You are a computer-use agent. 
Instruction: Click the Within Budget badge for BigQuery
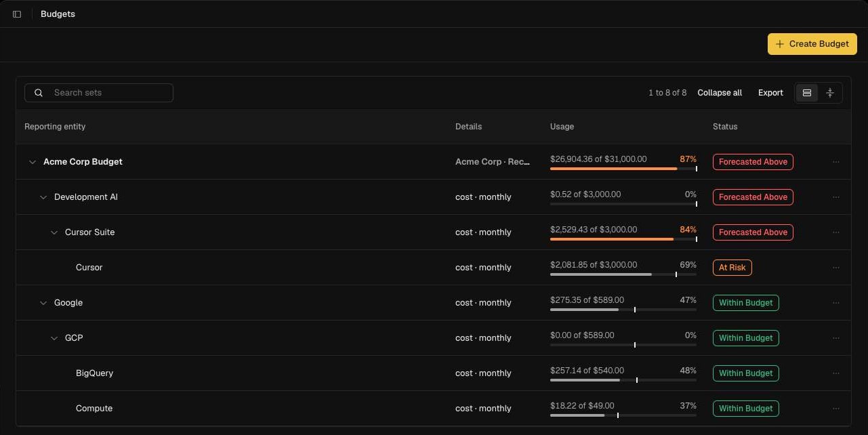[x=745, y=373]
